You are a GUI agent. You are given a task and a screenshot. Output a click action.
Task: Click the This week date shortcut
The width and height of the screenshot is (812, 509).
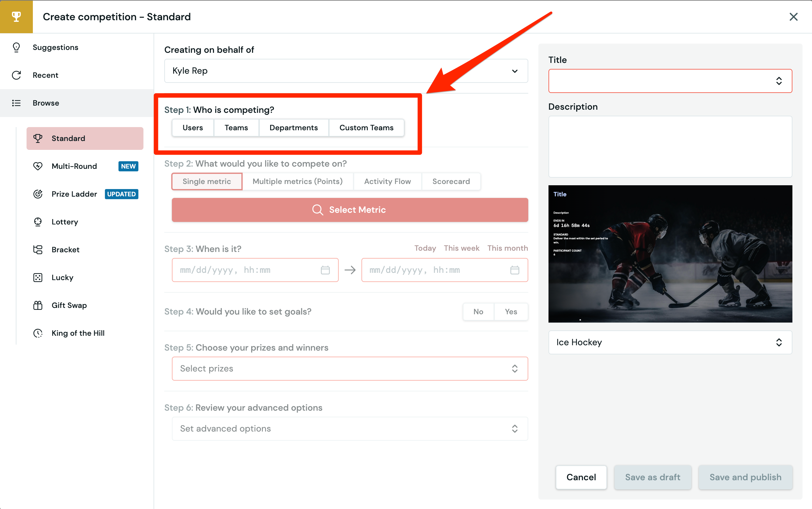click(461, 248)
